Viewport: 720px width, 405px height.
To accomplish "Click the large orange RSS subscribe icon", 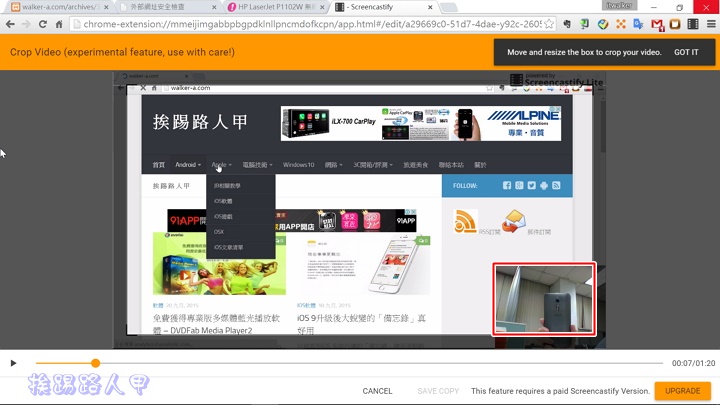I will (465, 221).
